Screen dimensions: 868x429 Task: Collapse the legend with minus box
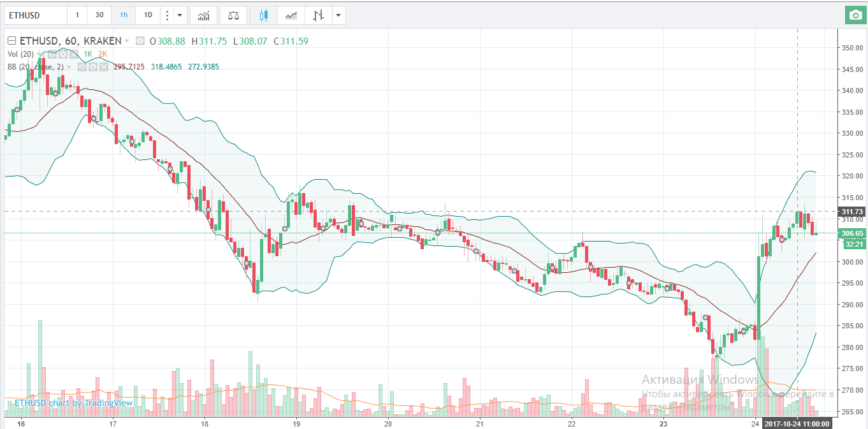coord(11,41)
